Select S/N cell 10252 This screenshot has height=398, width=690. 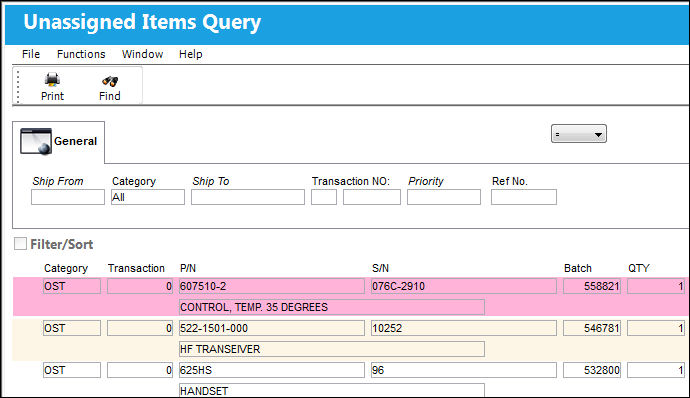464,328
